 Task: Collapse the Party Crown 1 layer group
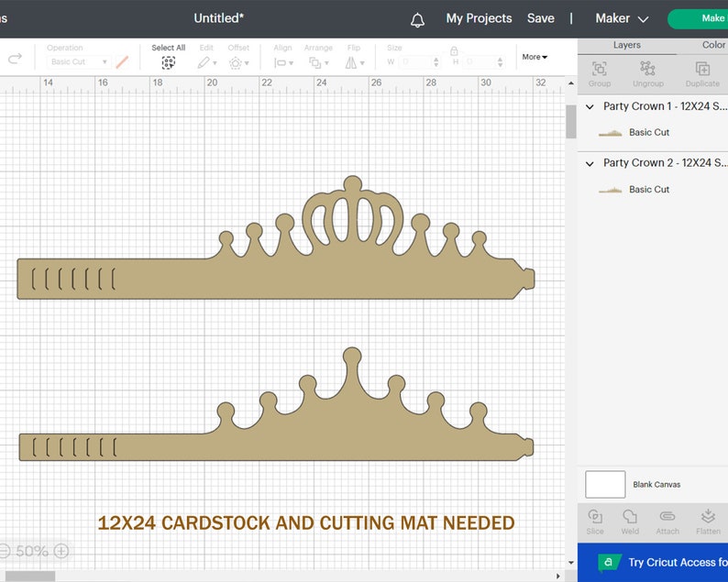[x=590, y=106]
